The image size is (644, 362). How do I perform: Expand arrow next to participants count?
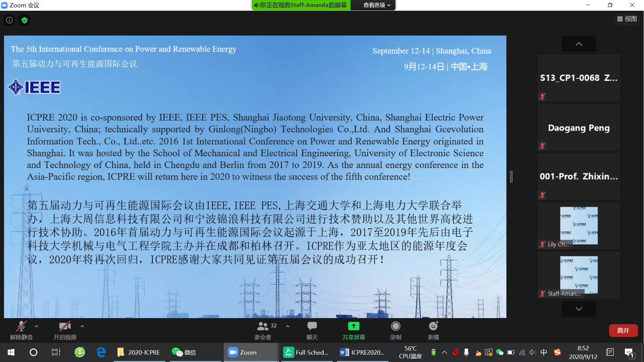pos(287,326)
